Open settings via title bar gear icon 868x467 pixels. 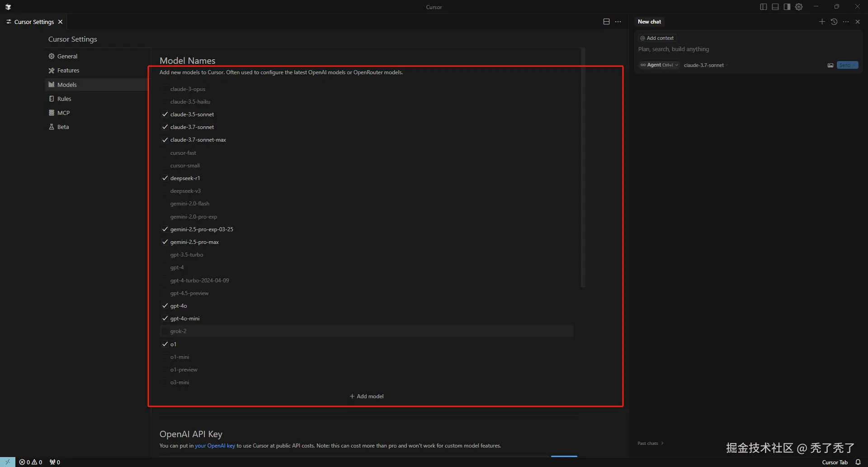799,7
